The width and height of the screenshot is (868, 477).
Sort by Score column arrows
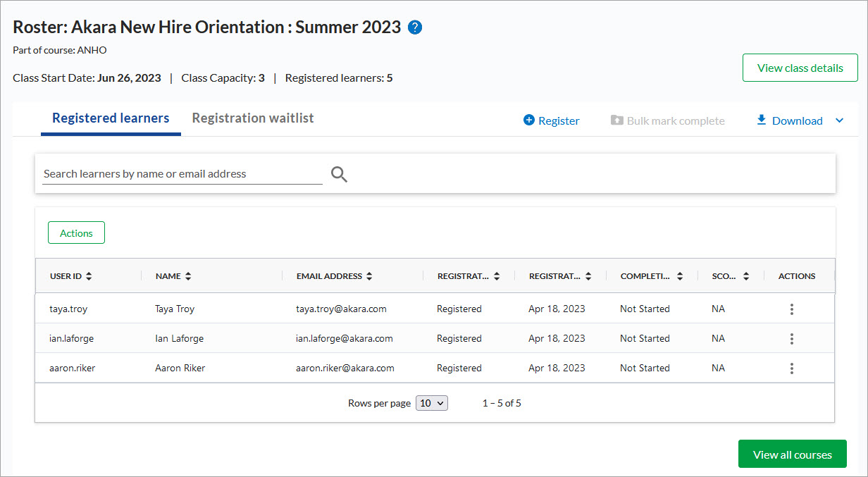746,277
